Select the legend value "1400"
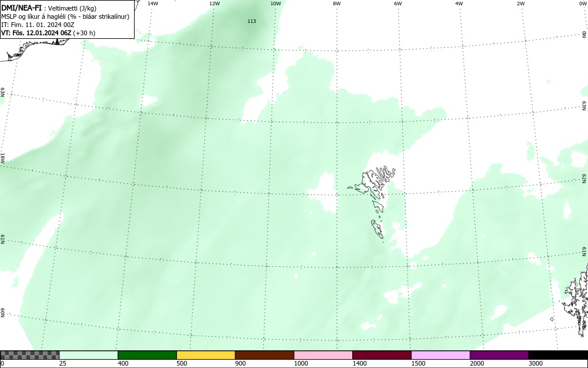The height and width of the screenshot is (368, 588). 360,363
